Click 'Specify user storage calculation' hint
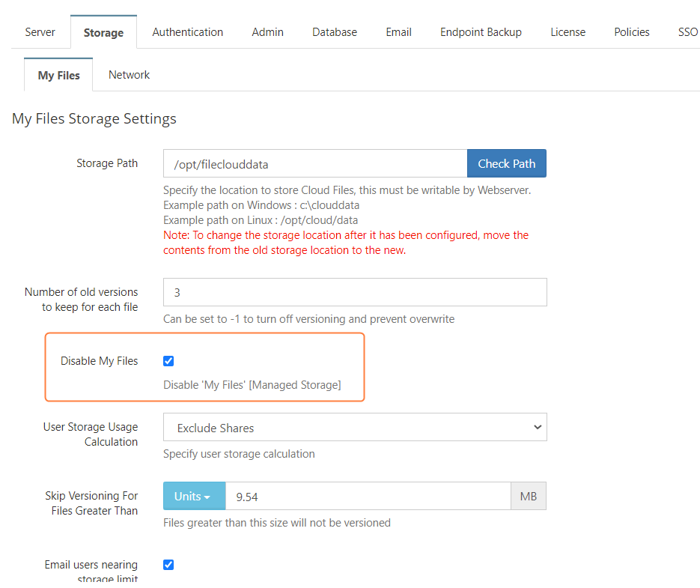This screenshot has width=700, height=588. pyautogui.click(x=239, y=454)
